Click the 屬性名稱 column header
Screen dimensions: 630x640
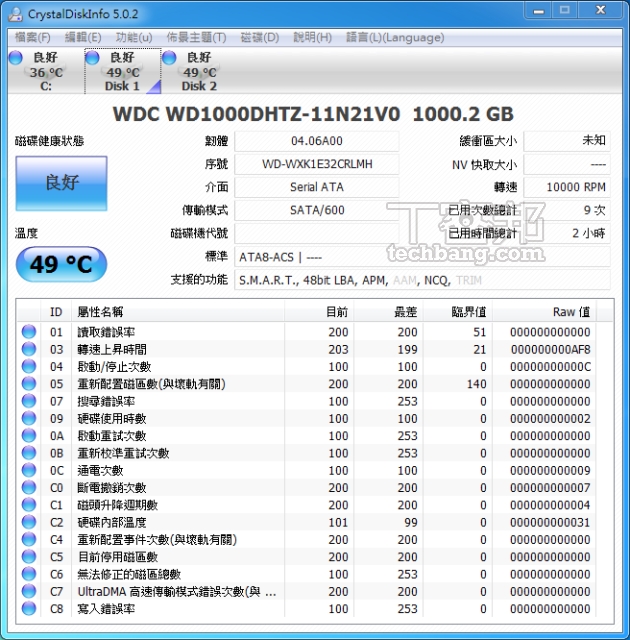pyautogui.click(x=177, y=312)
